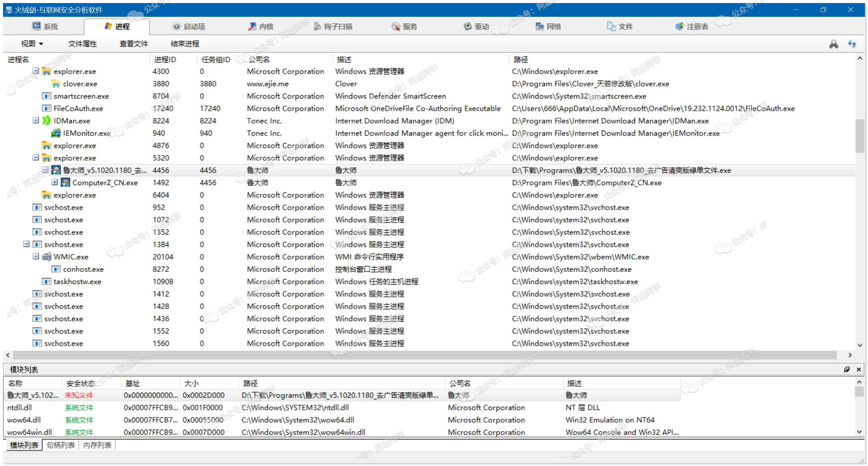Select the 模块列表 bottom tab
868x466 pixels.
coord(24,445)
